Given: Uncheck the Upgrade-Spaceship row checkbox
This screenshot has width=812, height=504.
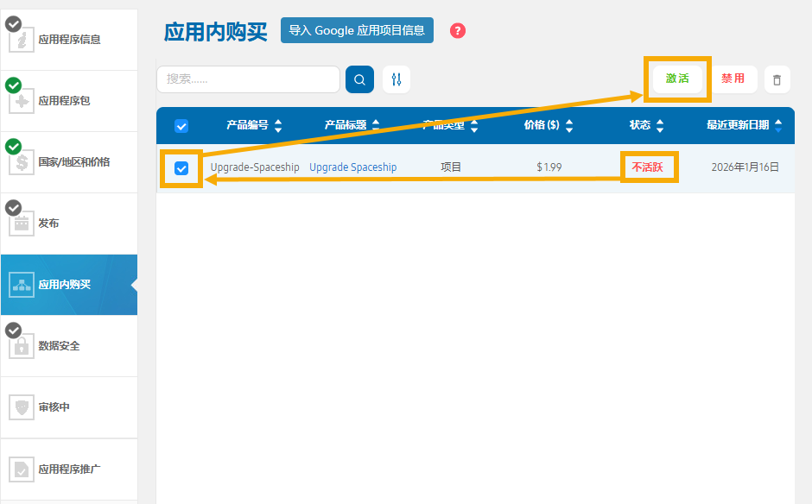Looking at the screenshot, I should [181, 168].
